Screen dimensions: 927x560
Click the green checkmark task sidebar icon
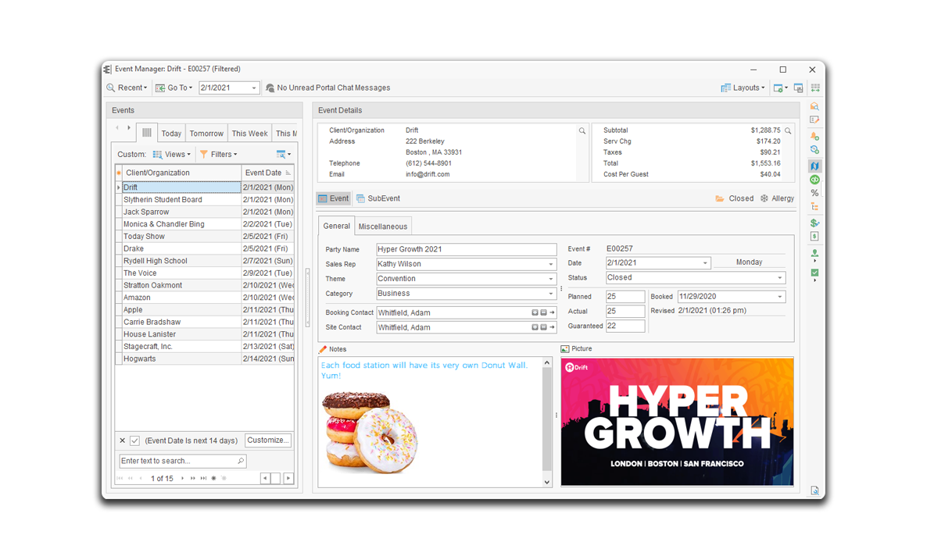click(x=814, y=273)
